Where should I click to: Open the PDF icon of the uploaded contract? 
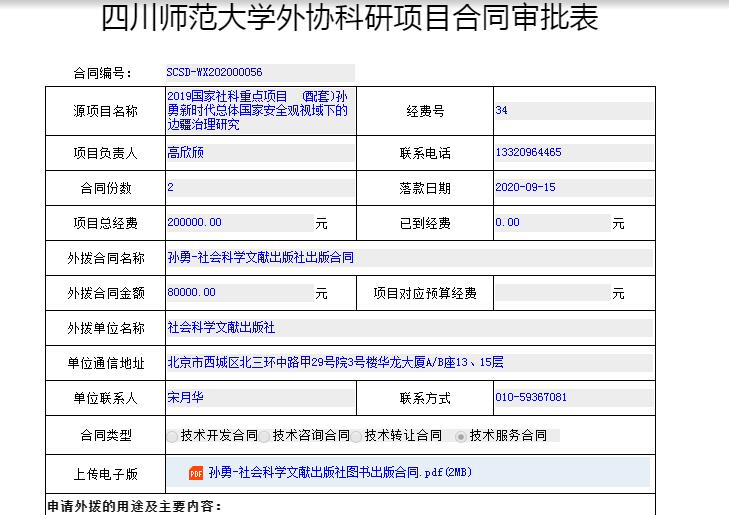tap(196, 473)
